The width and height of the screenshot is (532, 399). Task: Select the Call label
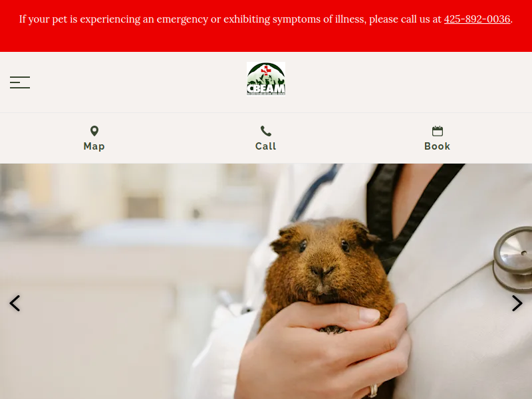coord(265,146)
